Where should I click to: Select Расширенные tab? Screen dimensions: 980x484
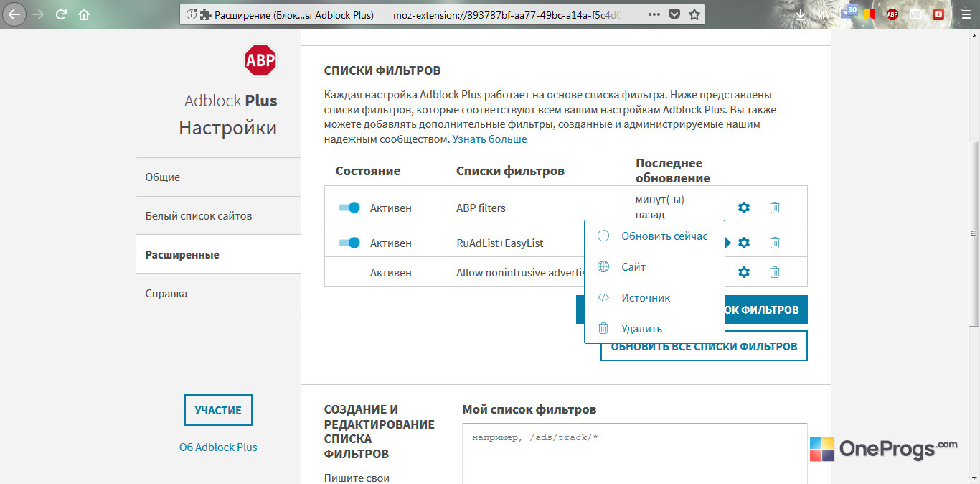pos(218,254)
